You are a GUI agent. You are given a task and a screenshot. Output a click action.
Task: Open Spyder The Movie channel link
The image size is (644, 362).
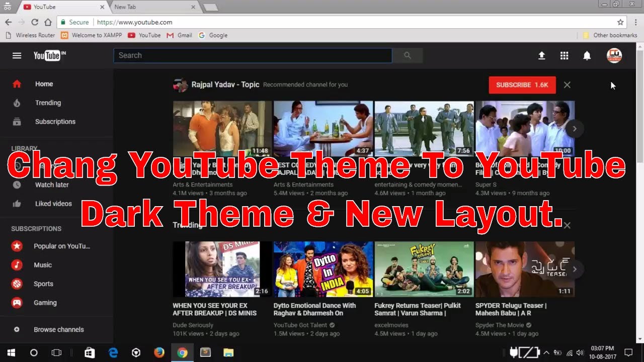click(500, 325)
